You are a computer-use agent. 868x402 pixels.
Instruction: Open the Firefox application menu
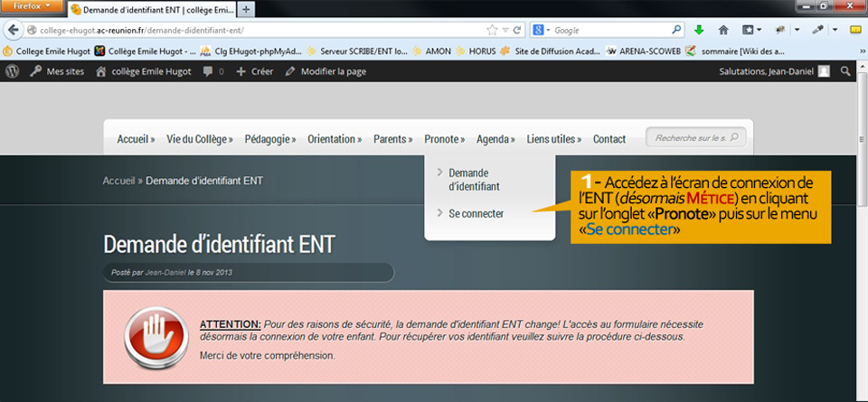point(33,6)
